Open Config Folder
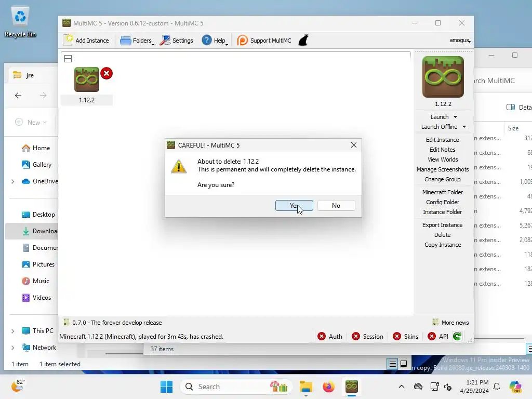 pyautogui.click(x=443, y=202)
